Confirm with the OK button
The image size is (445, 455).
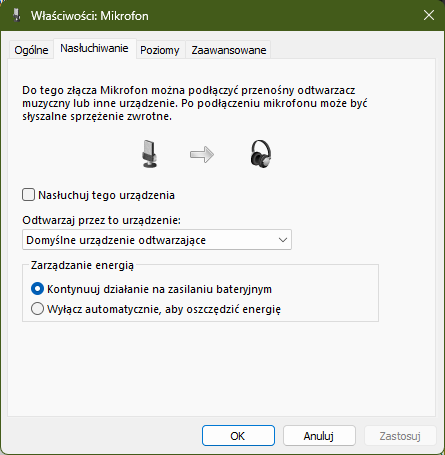click(238, 436)
